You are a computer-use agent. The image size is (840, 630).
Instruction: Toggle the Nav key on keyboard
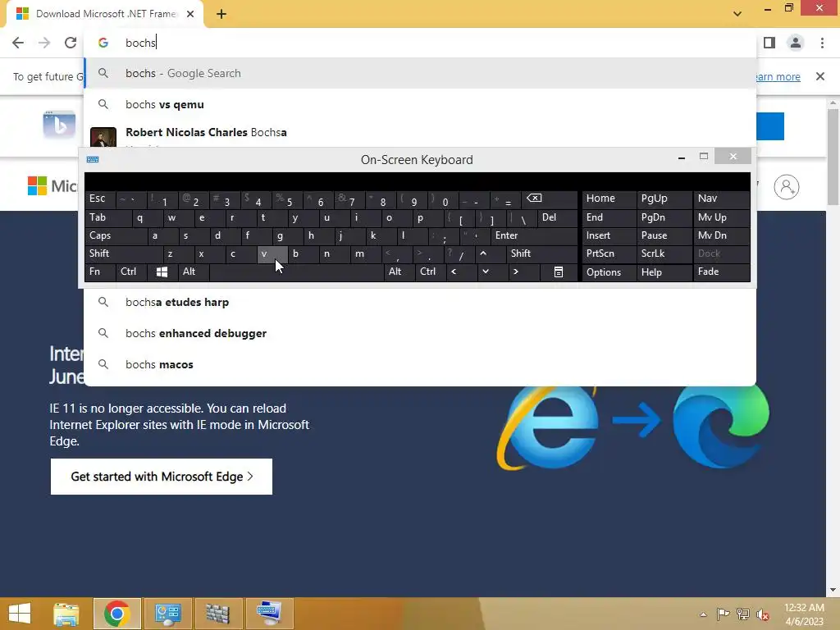click(x=721, y=199)
